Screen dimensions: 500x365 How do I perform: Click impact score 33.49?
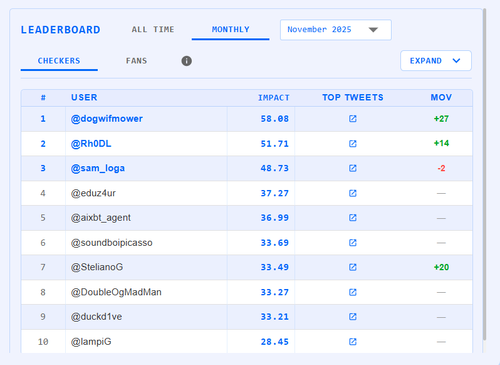[275, 267]
